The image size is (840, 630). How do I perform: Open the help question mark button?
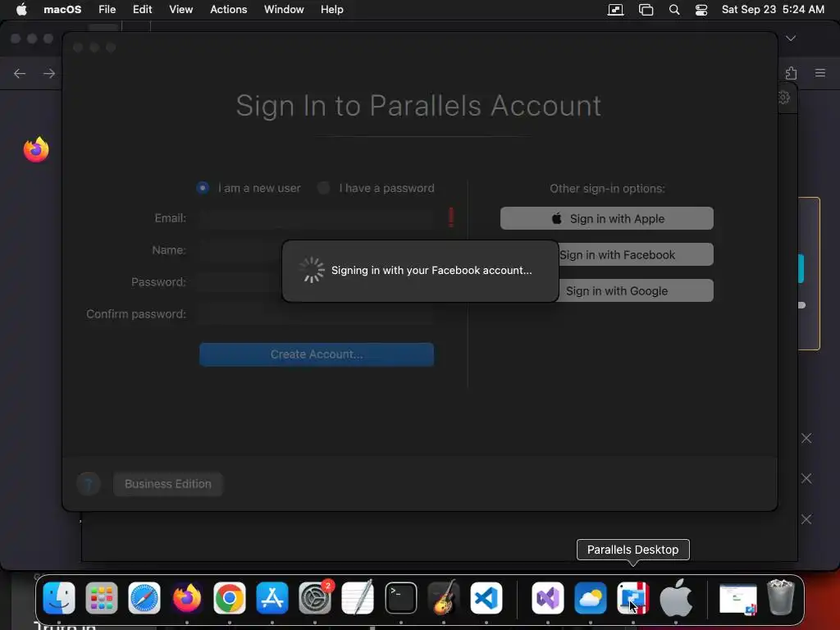(89, 484)
